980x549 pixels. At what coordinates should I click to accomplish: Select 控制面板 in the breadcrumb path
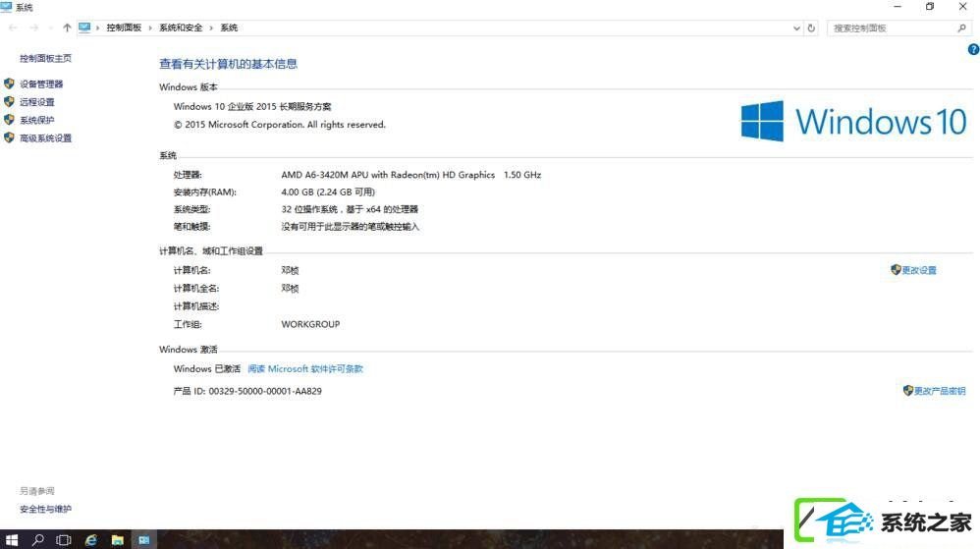(124, 27)
